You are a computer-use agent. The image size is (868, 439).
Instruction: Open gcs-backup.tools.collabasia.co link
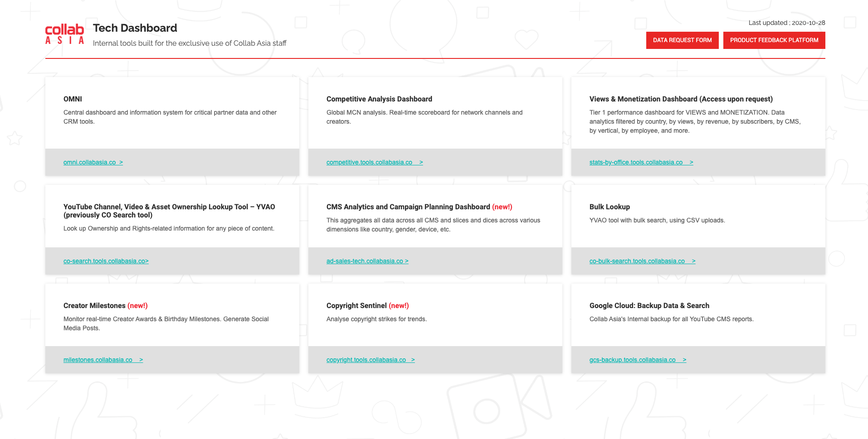638,360
